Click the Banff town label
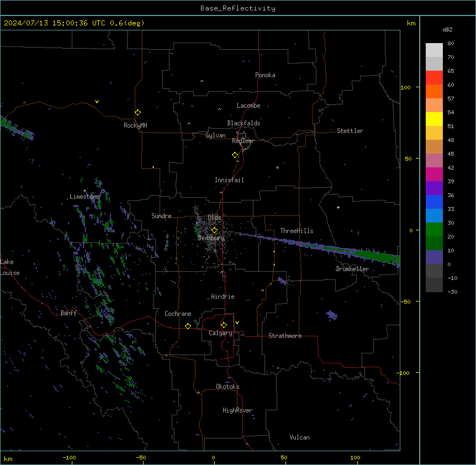This screenshot has height=465, width=476. coord(68,313)
